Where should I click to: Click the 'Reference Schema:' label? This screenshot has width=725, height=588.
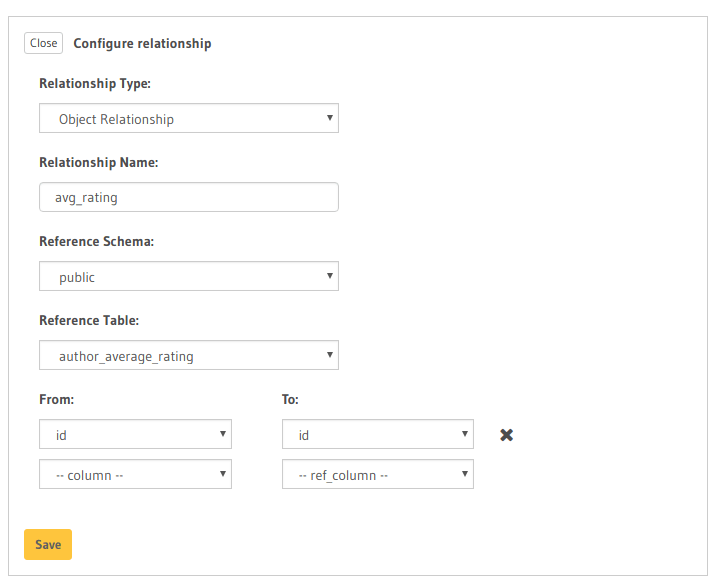96,242
